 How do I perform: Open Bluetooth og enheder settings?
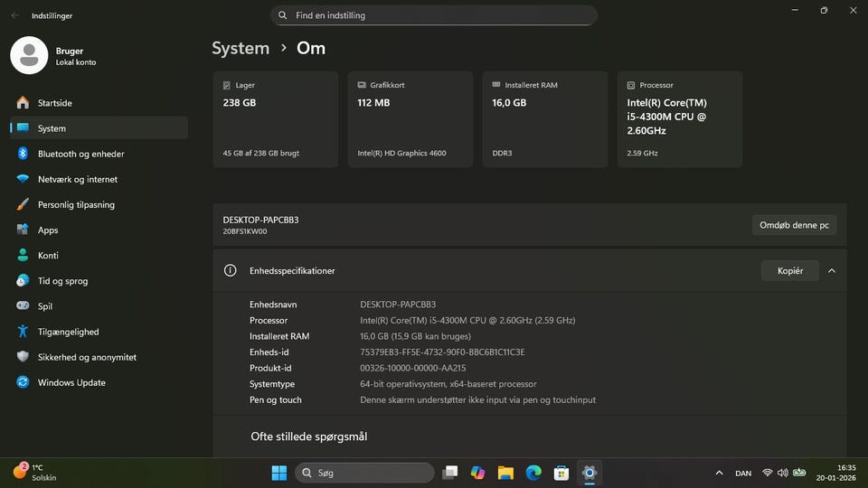tap(80, 154)
